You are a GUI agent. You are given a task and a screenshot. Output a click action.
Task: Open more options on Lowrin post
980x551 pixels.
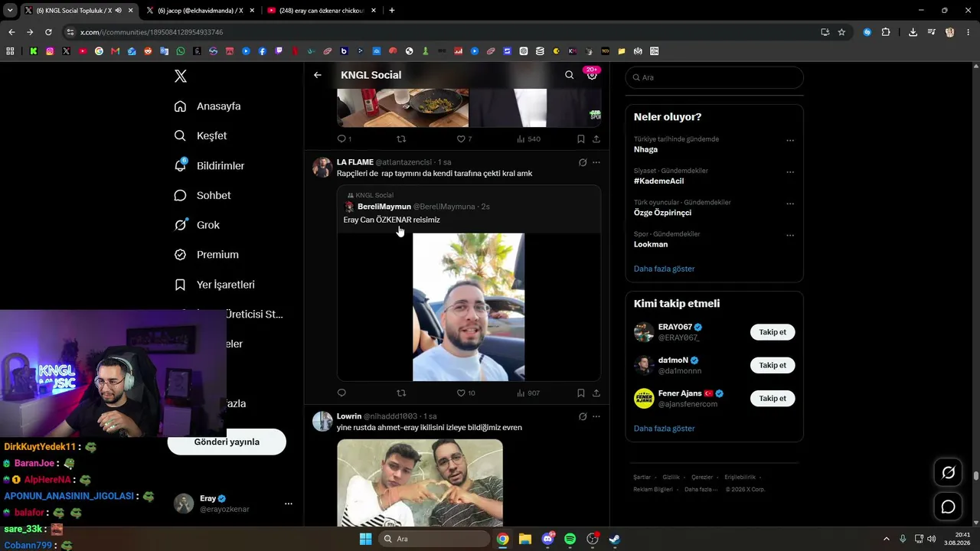pos(596,416)
